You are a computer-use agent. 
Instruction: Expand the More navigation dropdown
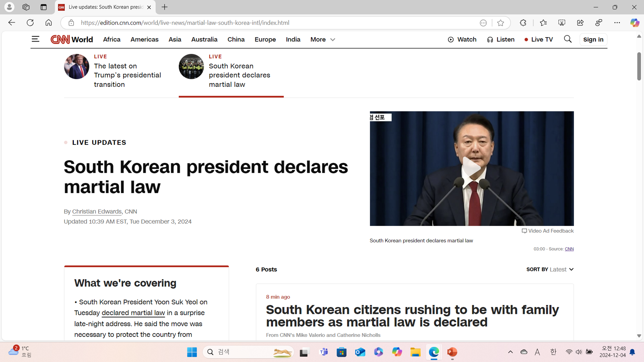323,40
